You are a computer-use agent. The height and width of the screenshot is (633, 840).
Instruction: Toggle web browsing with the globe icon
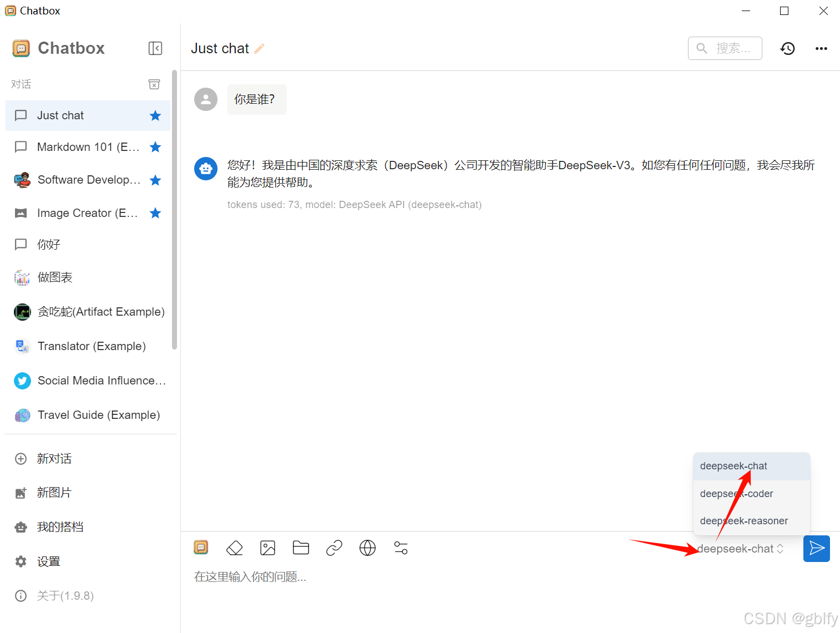(x=367, y=548)
